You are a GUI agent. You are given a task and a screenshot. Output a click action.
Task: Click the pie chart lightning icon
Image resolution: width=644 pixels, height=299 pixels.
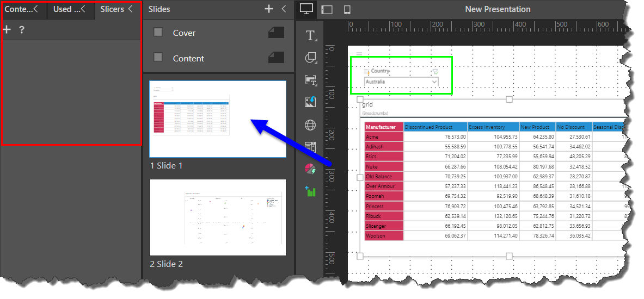pos(311,169)
